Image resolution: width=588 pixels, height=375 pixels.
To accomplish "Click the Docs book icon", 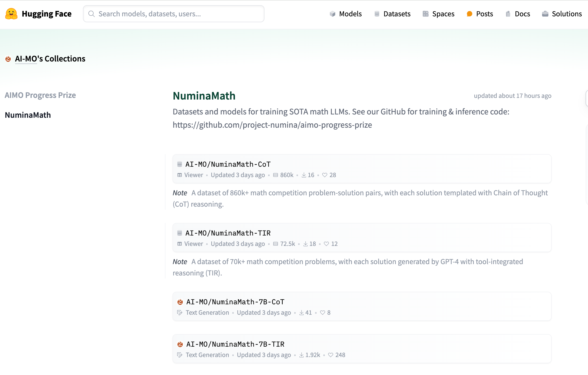I will (x=508, y=14).
